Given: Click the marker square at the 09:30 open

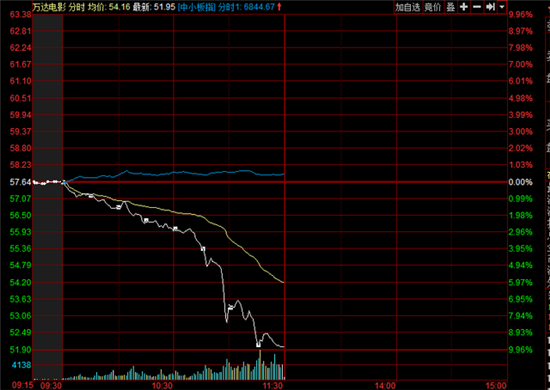Looking at the screenshot, I should (63, 182).
